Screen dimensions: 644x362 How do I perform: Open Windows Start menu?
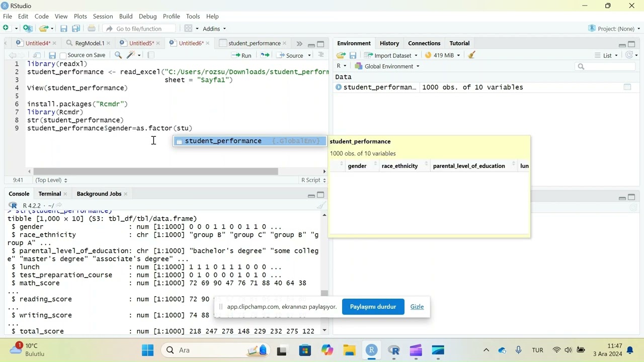point(147,350)
